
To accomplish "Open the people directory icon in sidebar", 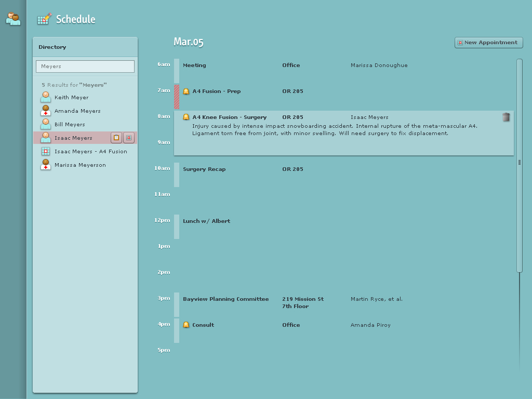I will click(13, 19).
